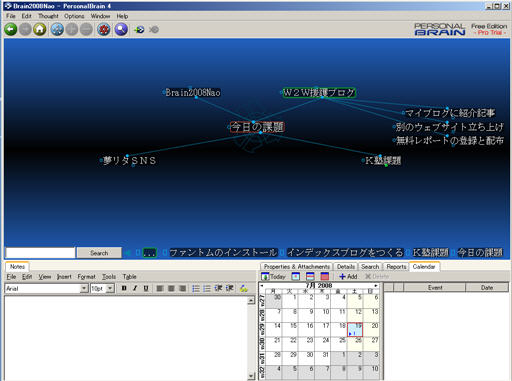Switch to the Search tab
Image resolution: width=512 pixels, height=381 pixels.
click(370, 267)
